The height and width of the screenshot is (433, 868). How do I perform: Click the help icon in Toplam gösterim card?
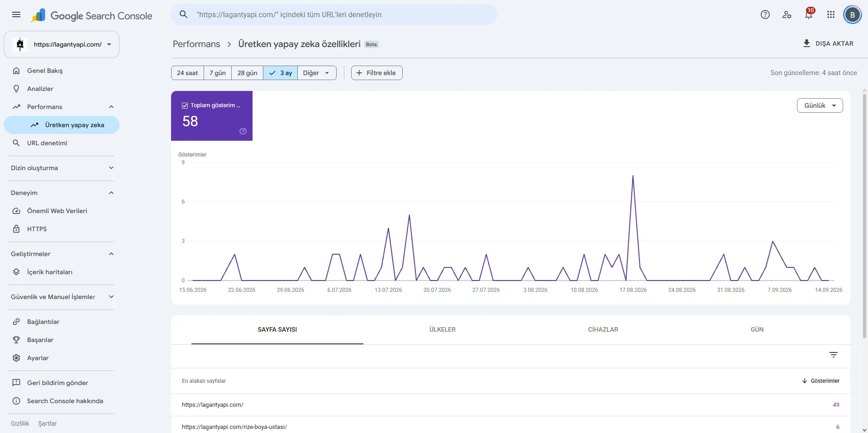[x=243, y=131]
